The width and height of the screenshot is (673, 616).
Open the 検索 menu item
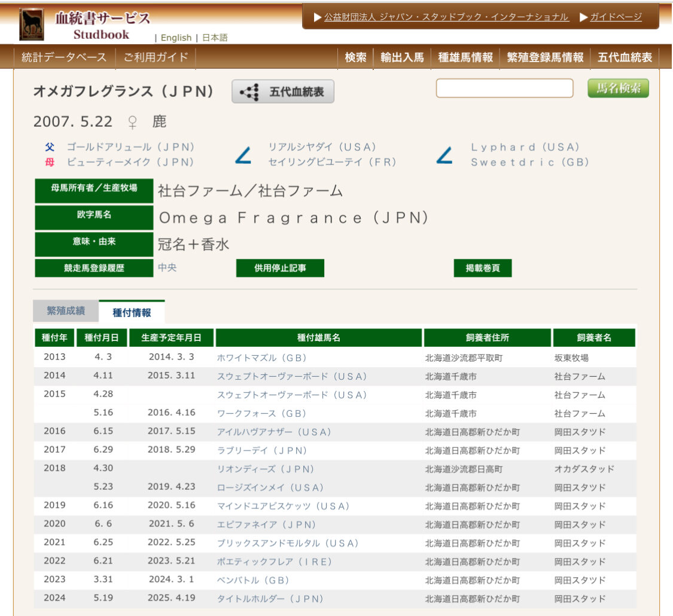[x=355, y=57]
